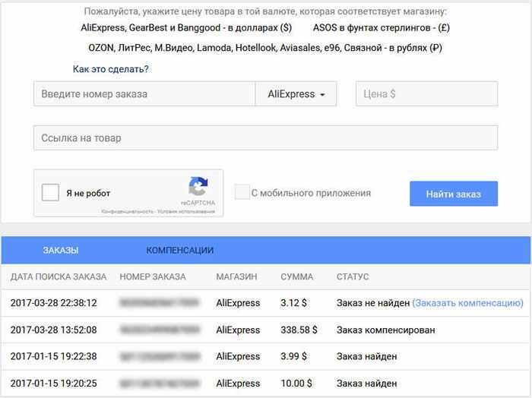Enable 'С мобильного приложения' checkbox
532x398 pixels.
coord(242,192)
